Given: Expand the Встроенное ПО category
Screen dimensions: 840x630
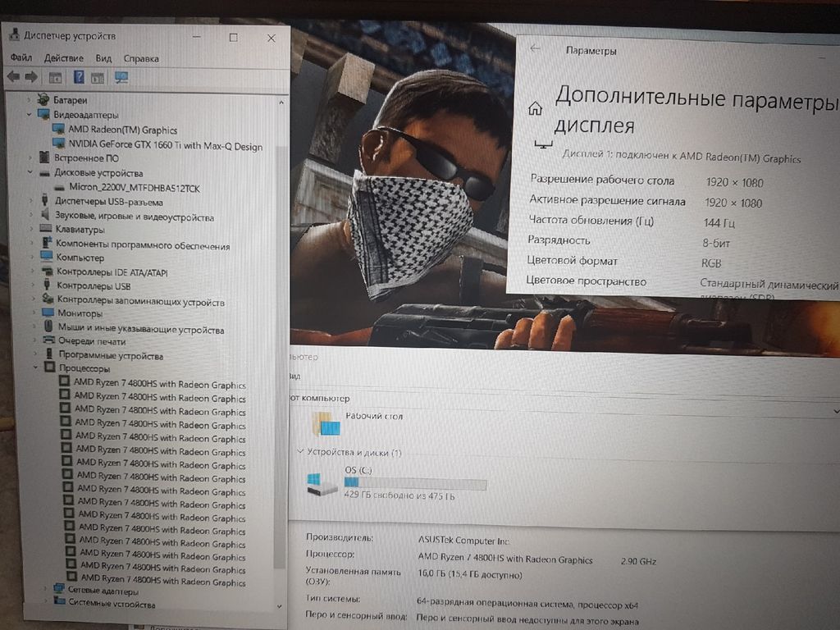Looking at the screenshot, I should [30, 157].
